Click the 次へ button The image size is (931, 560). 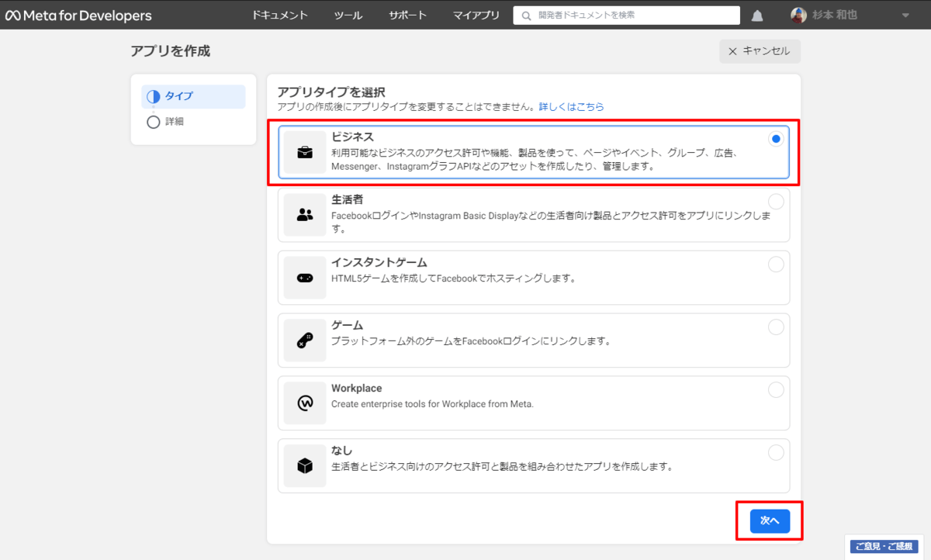pos(770,520)
